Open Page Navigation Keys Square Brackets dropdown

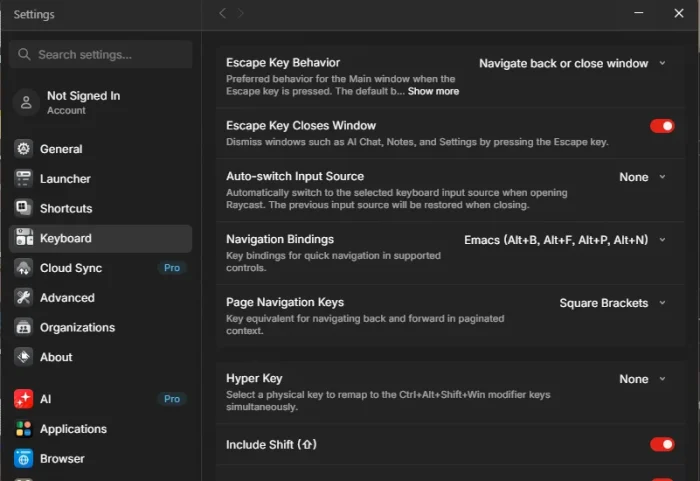click(612, 303)
